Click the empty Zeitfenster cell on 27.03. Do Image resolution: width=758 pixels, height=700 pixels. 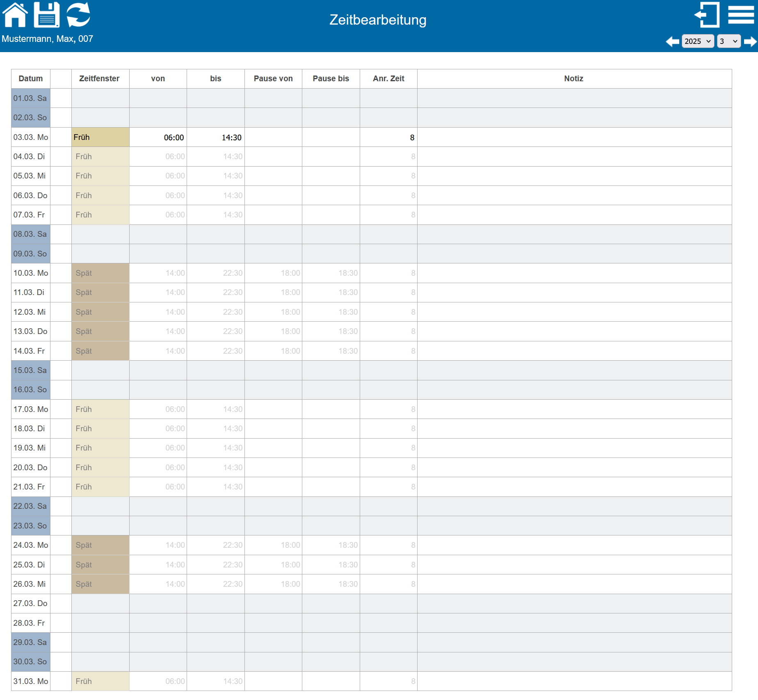[100, 604]
